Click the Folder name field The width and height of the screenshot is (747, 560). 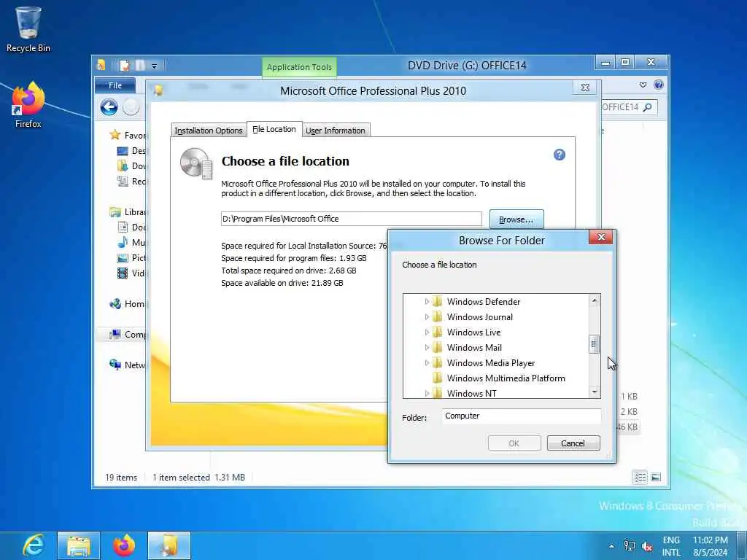pos(521,416)
